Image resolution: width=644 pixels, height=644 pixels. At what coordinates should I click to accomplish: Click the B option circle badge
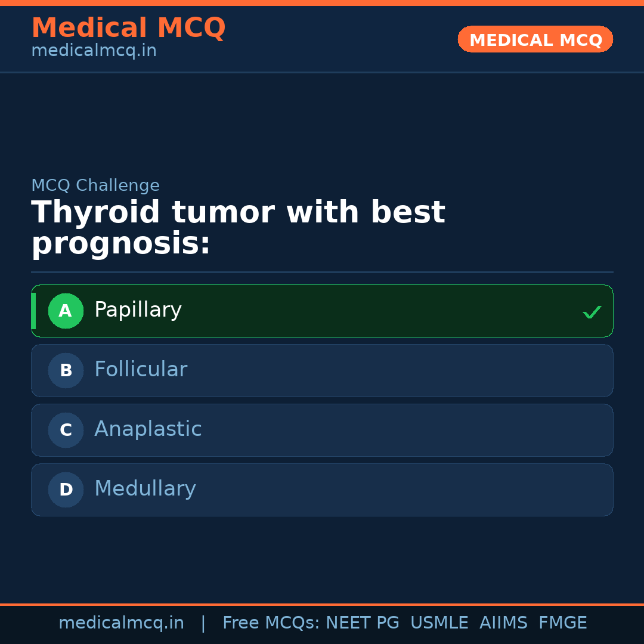click(66, 370)
